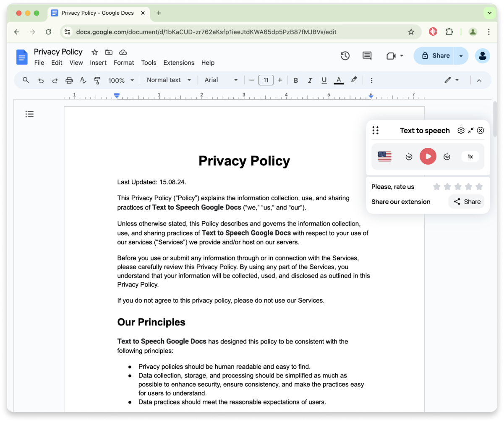Viewport: 504px width, 422px height.
Task: Grab the Text to speech panel handle
Action: 376,131
